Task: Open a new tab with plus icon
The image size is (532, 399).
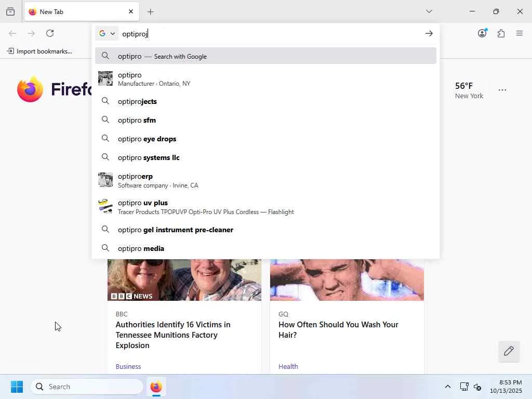Action: tap(150, 12)
